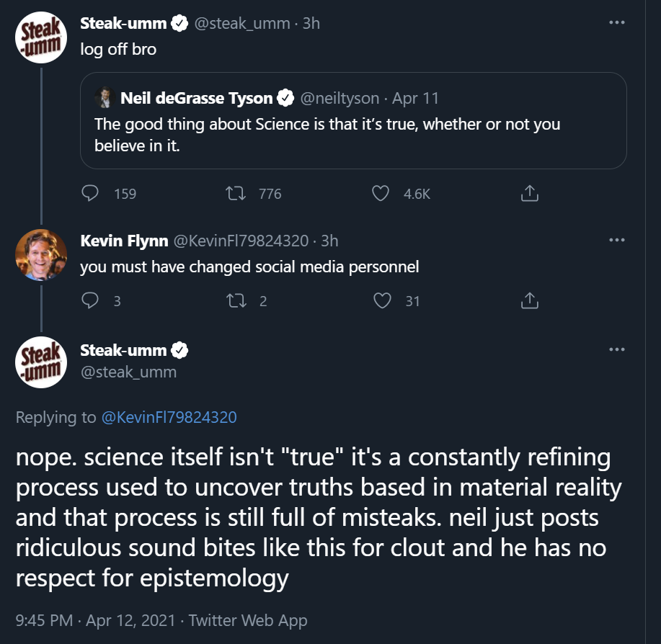Reply to Steak-umm's "log off bro" tweet

[90, 193]
